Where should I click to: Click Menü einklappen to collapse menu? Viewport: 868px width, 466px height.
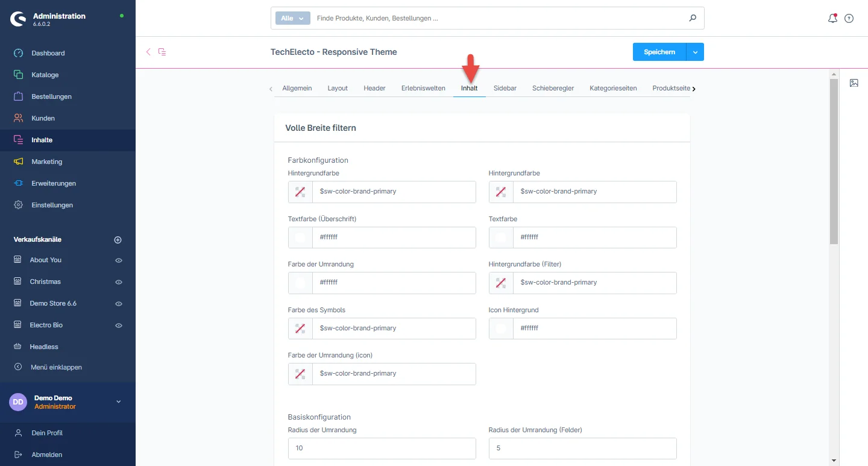[55, 367]
